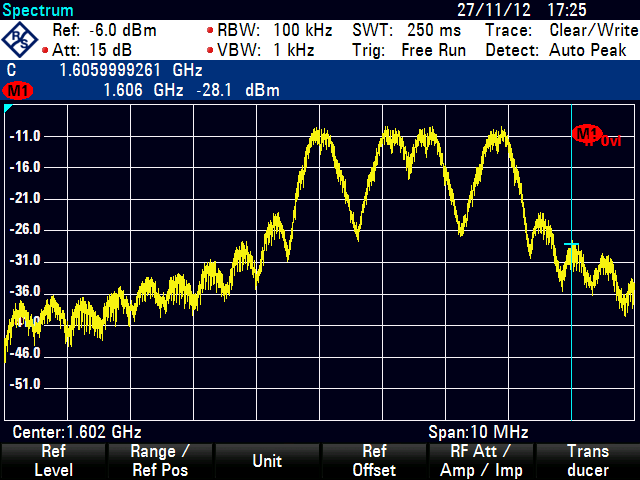Click the Detect Auto Peak setting
640x480 pixels.
coord(558,48)
